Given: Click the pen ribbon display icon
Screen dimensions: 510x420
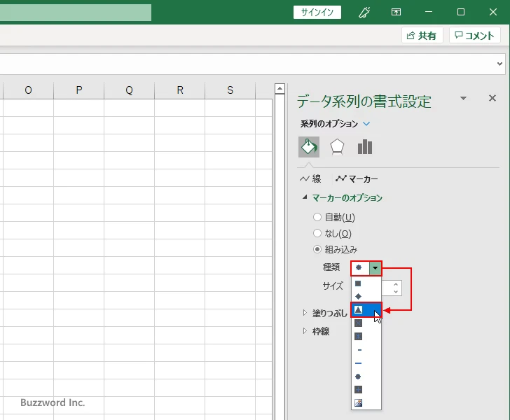Looking at the screenshot, I should [364, 13].
